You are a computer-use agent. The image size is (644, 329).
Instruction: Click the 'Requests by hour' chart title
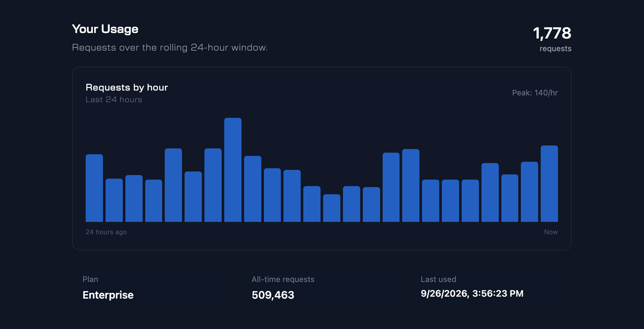point(127,87)
